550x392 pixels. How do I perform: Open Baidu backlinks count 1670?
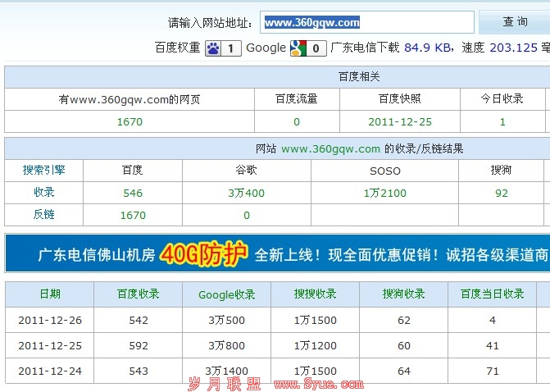coord(133,215)
